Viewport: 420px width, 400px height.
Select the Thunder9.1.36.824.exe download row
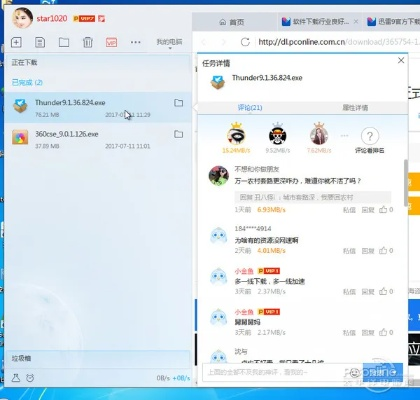click(98, 107)
